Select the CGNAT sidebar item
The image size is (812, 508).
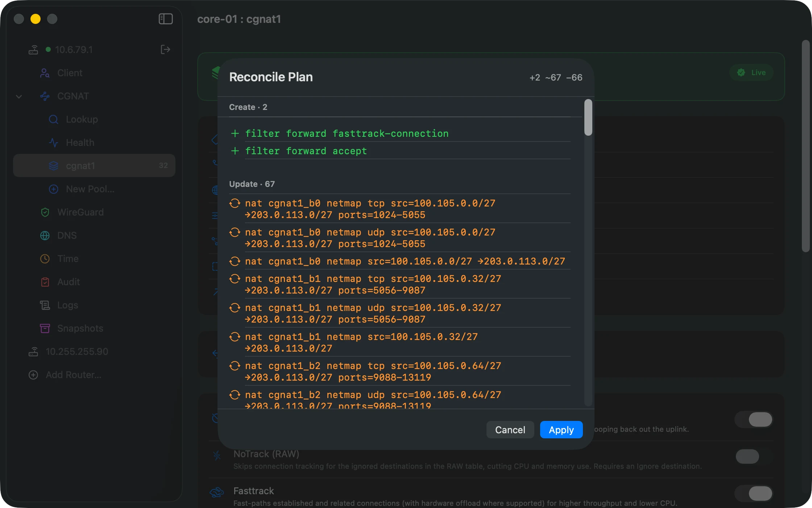click(94, 96)
